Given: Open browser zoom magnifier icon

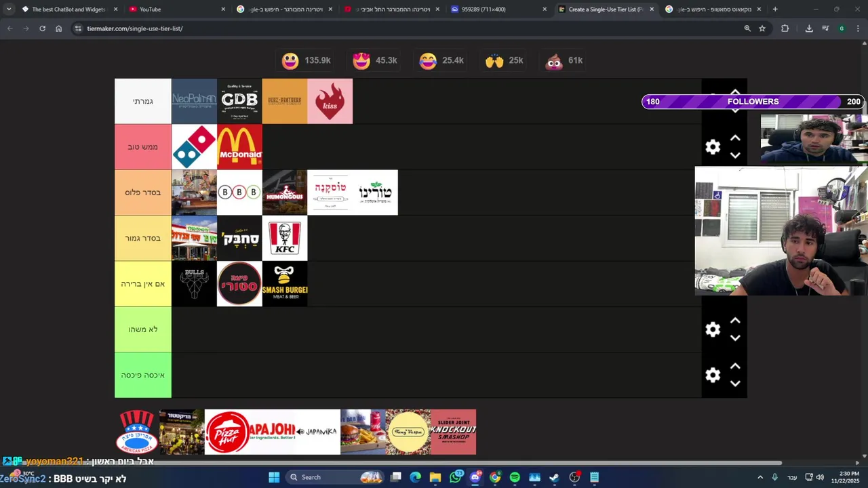Looking at the screenshot, I should (747, 28).
